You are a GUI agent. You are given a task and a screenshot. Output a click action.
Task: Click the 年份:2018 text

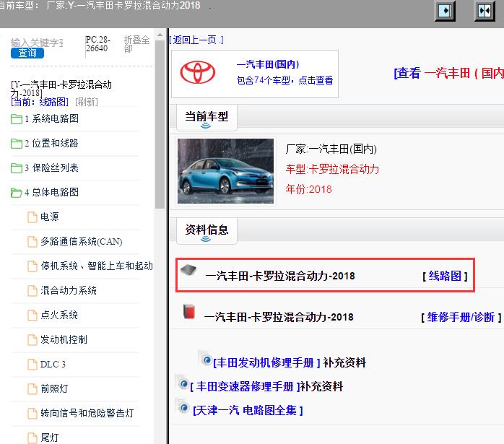[308, 189]
